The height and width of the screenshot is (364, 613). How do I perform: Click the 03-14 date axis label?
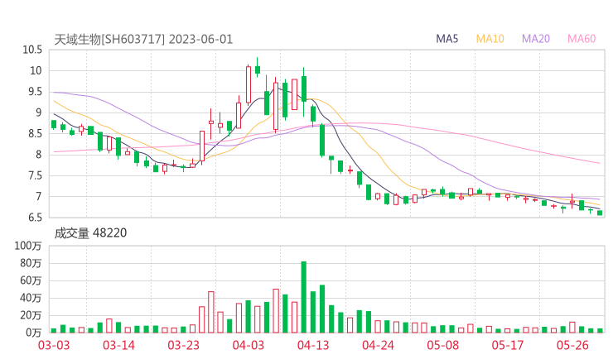(x=118, y=345)
